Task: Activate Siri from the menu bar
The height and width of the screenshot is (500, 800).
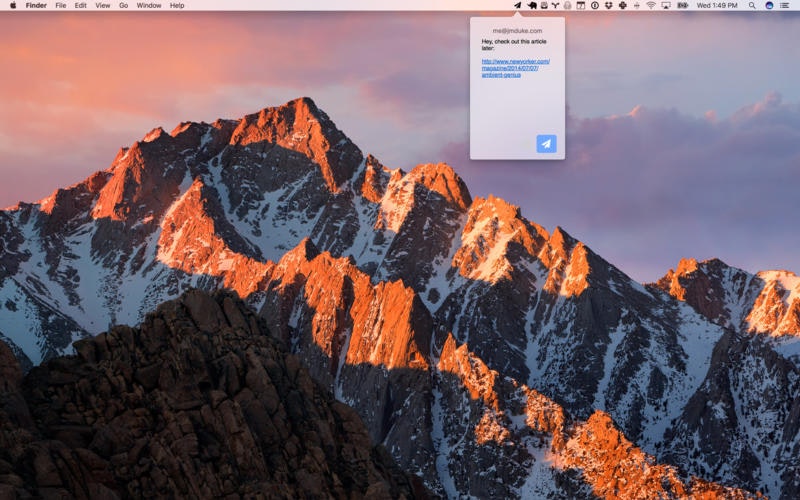Action: pyautogui.click(x=769, y=5)
